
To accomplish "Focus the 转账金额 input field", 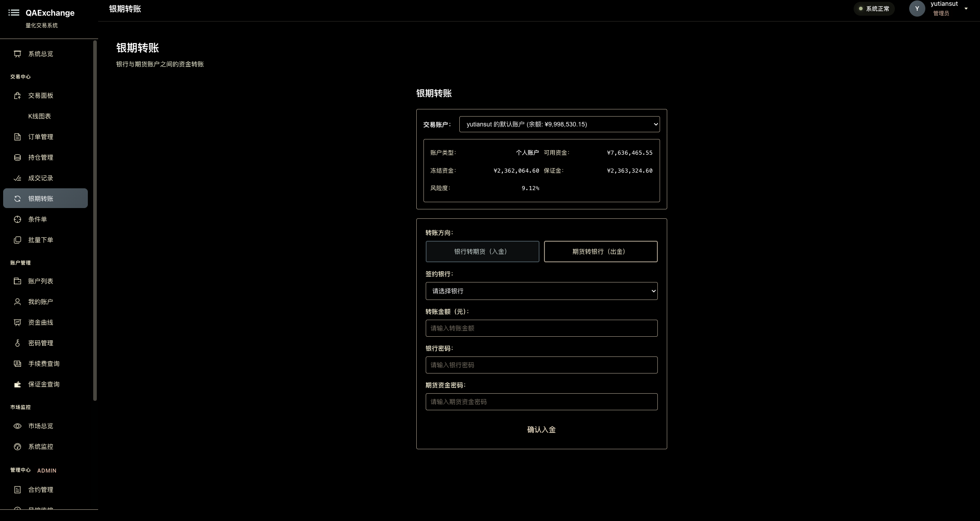I will point(541,328).
